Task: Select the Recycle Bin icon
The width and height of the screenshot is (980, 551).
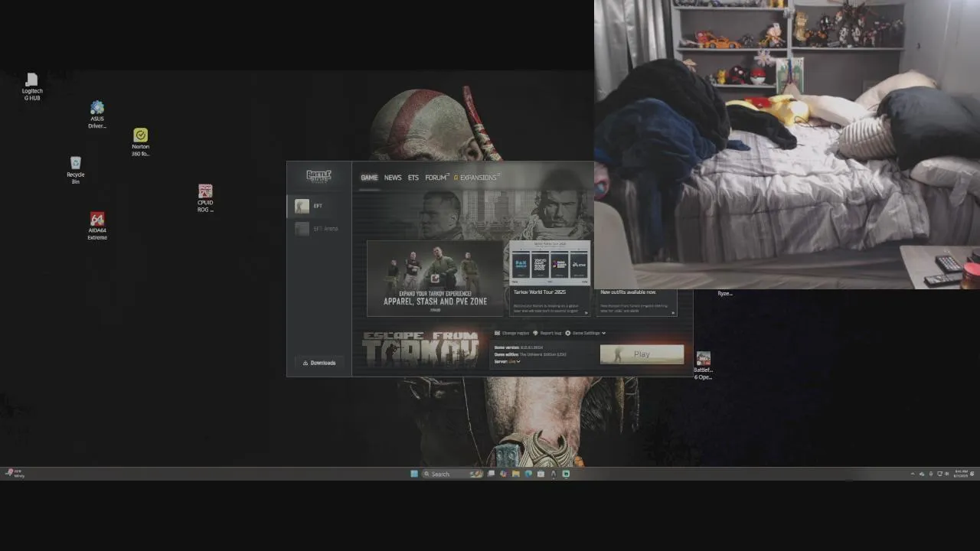Action: pos(75,170)
